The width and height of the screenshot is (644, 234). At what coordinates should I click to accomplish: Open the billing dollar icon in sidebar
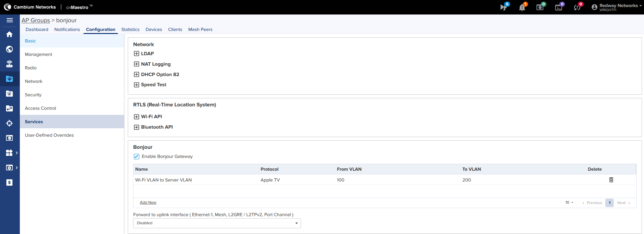click(9, 182)
